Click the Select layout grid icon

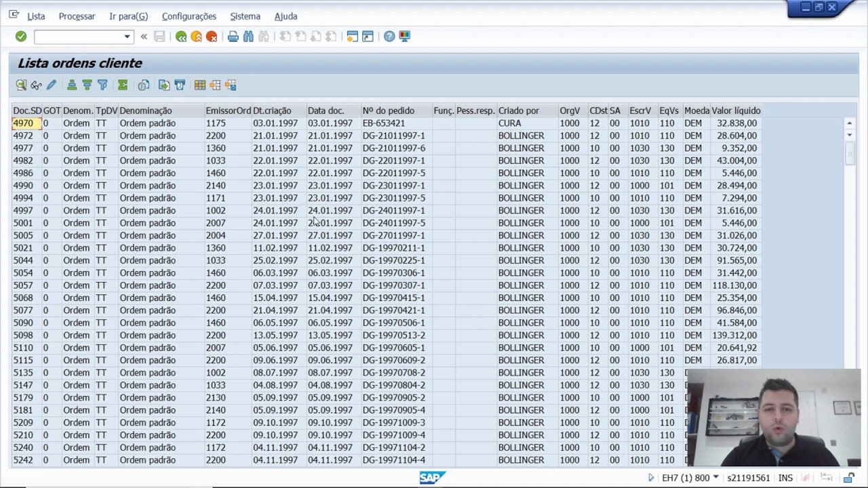(x=199, y=85)
